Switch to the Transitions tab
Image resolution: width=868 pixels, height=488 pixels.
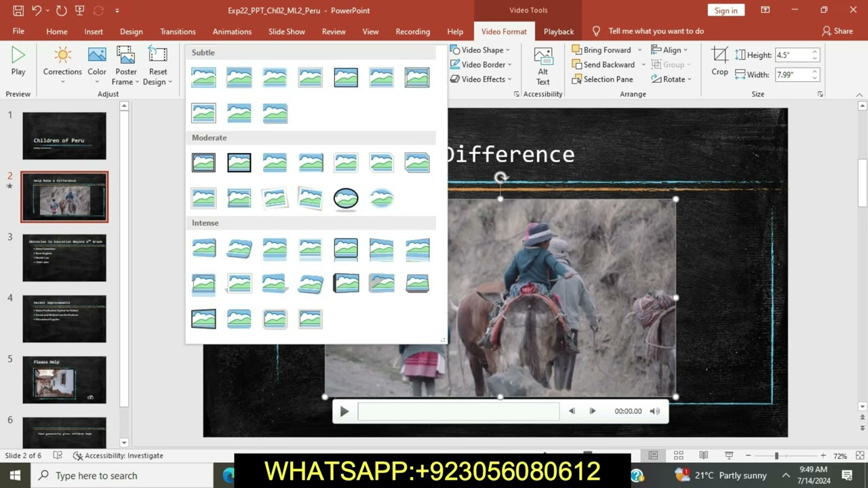click(x=178, y=31)
